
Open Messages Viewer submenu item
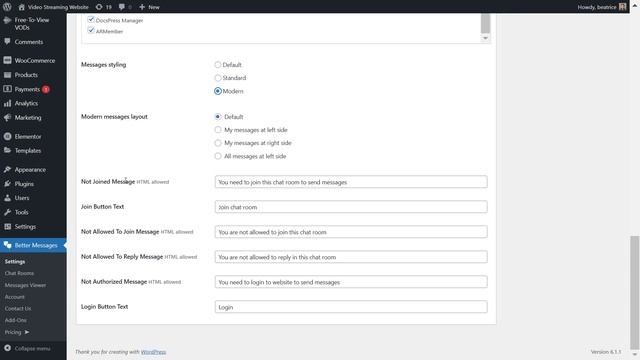[25, 285]
